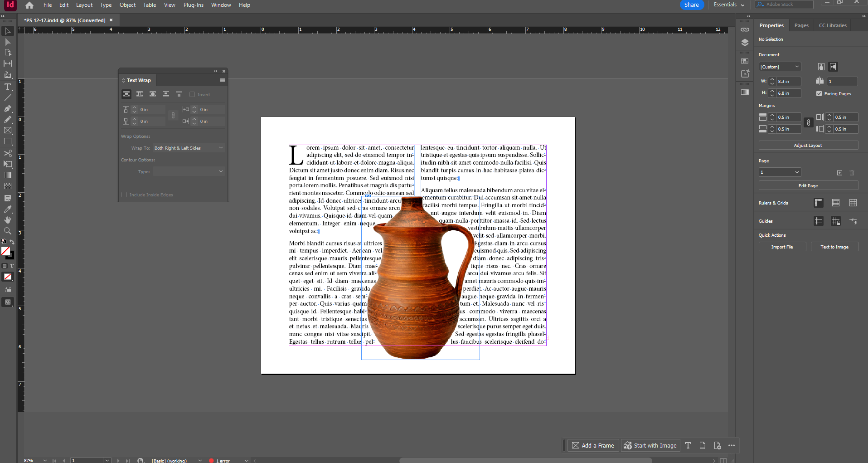The height and width of the screenshot is (463, 868).
Task: Toggle the Invert checkbox
Action: [192, 95]
